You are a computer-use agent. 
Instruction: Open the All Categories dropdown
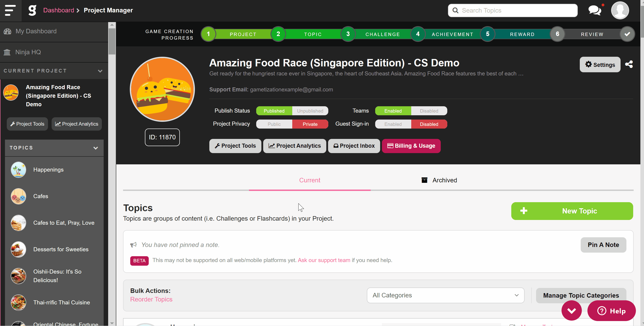[x=445, y=295]
